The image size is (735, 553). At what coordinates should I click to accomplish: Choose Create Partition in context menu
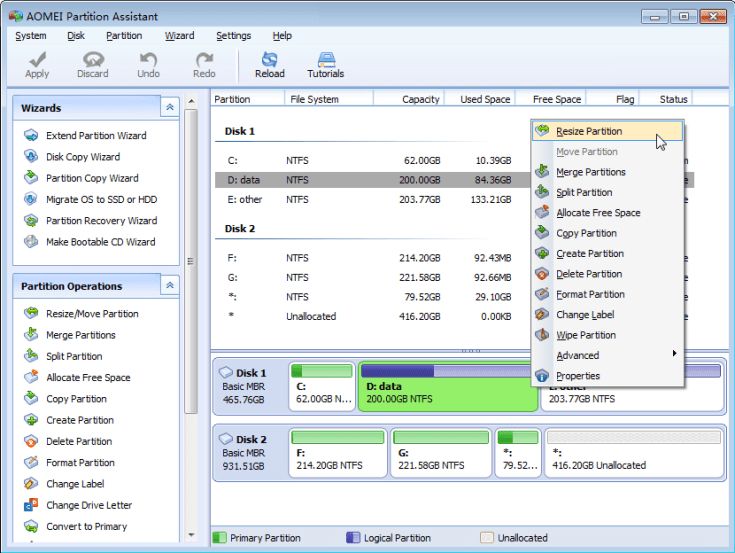[608, 254]
